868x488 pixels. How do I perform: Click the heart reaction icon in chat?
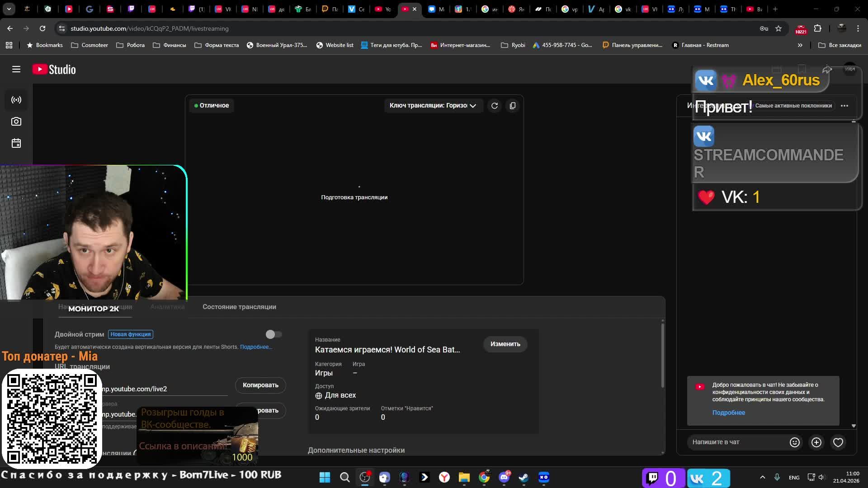click(838, 442)
